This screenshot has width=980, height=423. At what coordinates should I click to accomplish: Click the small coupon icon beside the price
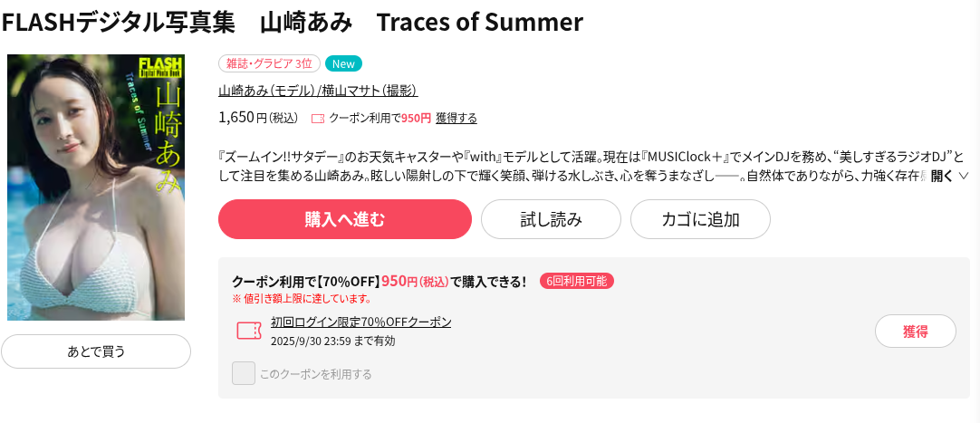coord(317,119)
